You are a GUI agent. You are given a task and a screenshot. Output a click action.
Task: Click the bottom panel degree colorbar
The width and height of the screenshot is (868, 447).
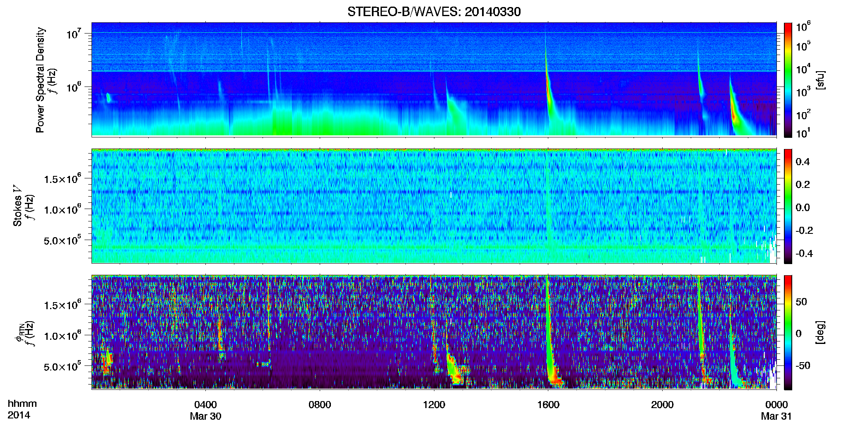788,332
